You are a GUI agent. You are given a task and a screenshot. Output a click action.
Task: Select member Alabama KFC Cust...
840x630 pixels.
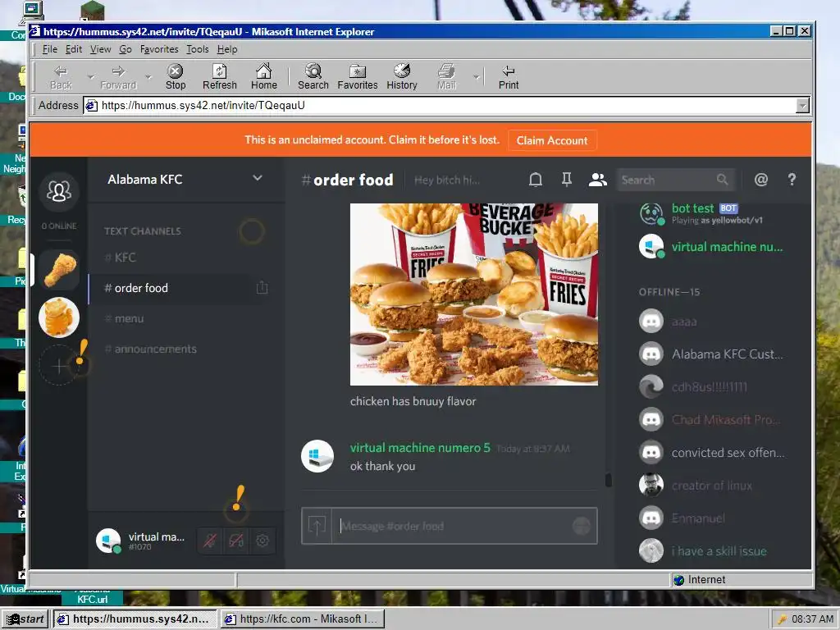(x=711, y=354)
